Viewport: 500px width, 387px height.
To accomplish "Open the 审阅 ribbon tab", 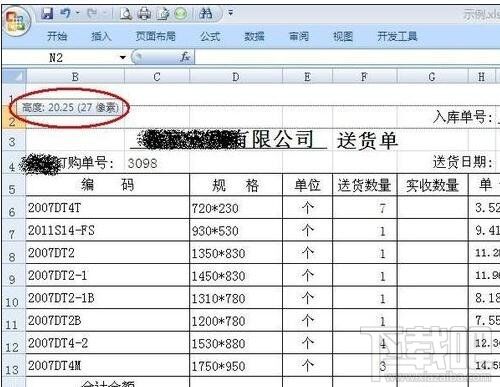I will (299, 36).
